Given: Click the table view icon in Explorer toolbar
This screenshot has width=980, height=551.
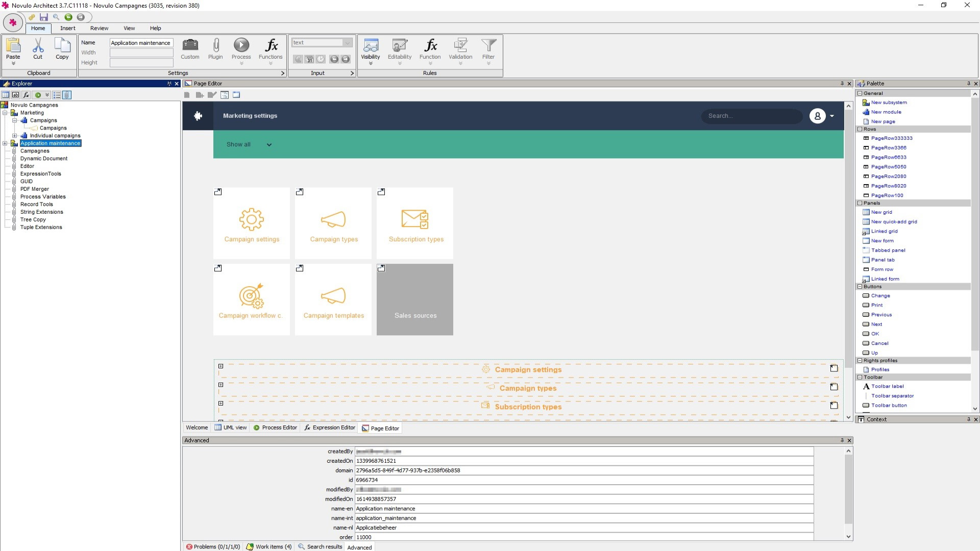Looking at the screenshot, I should [x=6, y=95].
